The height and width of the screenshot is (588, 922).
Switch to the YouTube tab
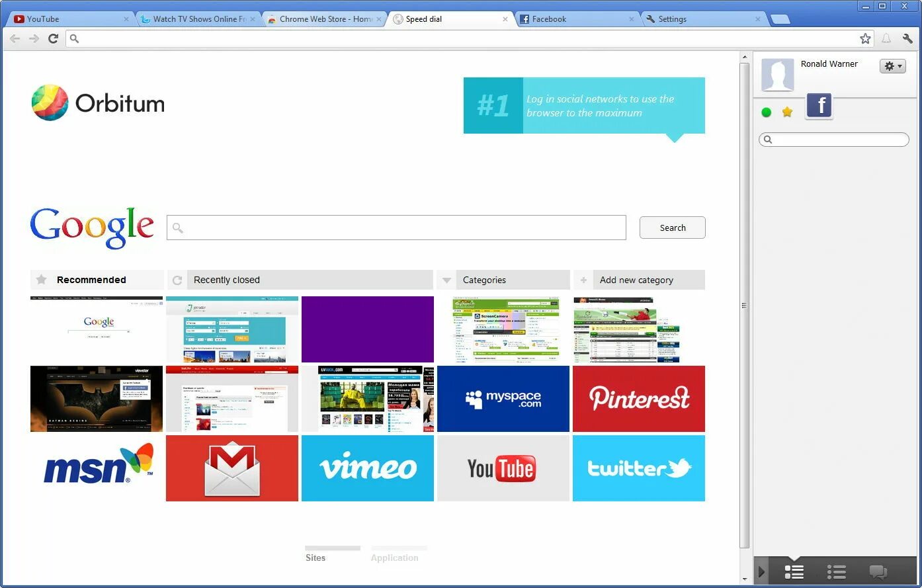click(x=71, y=19)
